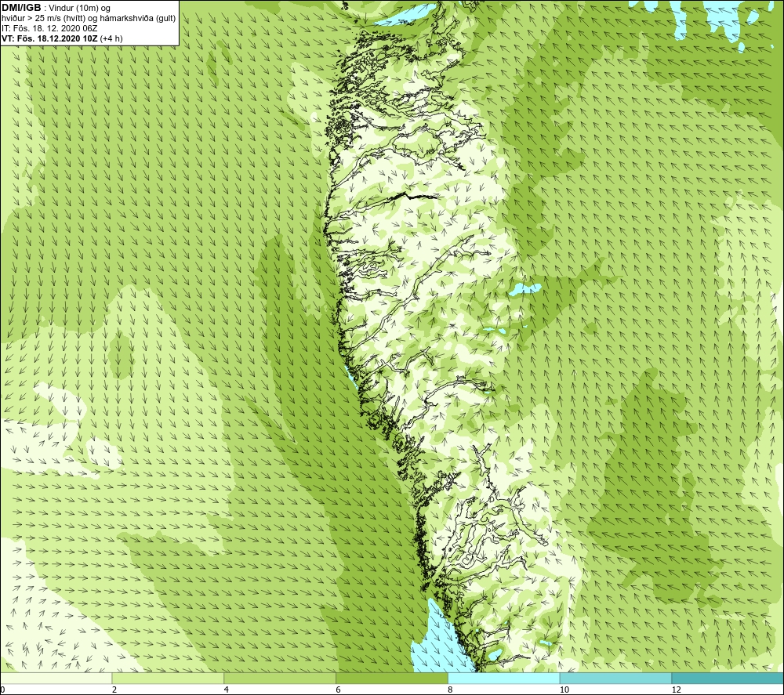Click the '8' legend scale value
This screenshot has height=695, width=784.
pyautogui.click(x=451, y=690)
